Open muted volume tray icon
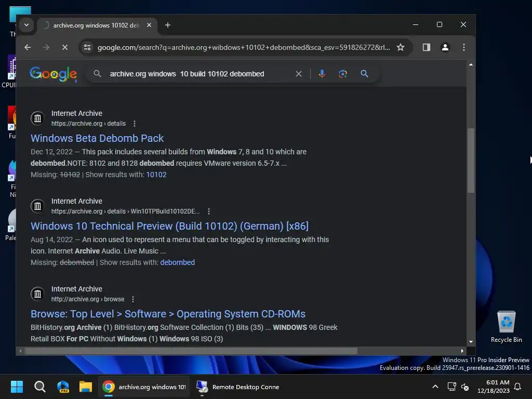532x399 pixels. tap(465, 387)
